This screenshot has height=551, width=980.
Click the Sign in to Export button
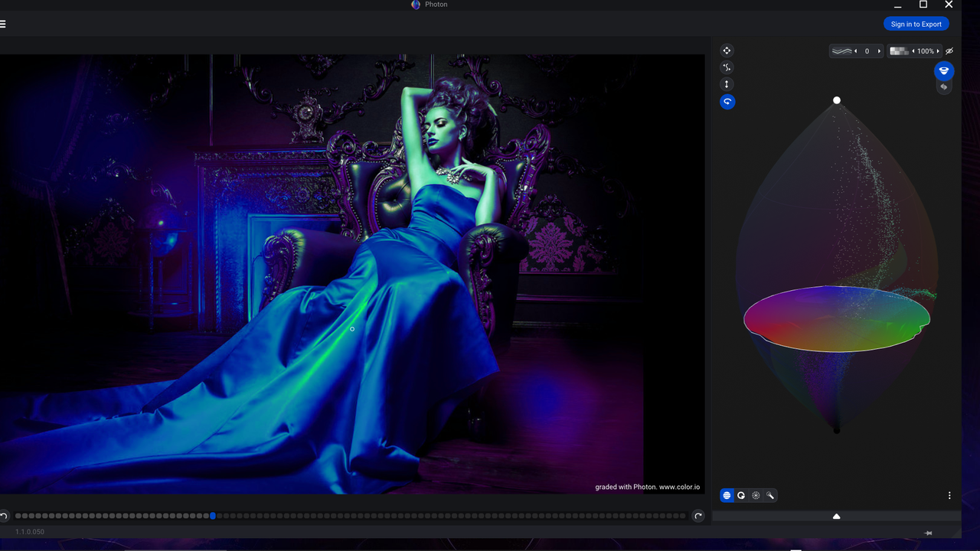916,24
